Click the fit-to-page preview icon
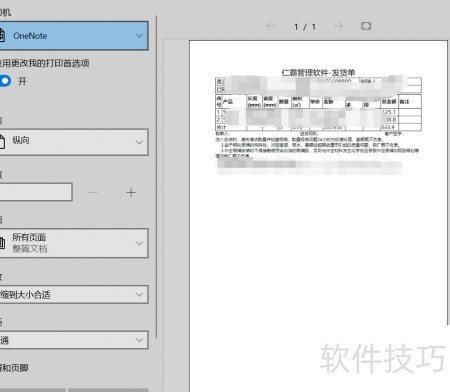The image size is (450, 392). (x=366, y=26)
